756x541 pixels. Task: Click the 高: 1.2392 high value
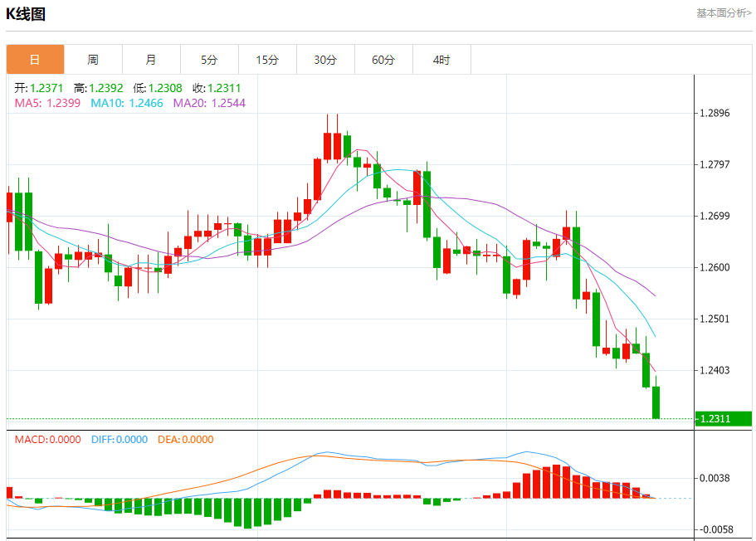[99, 88]
